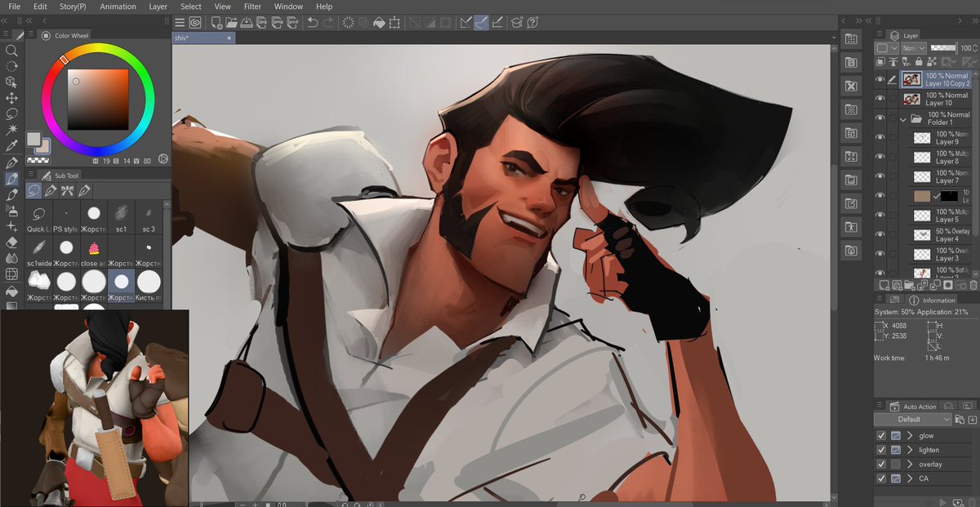
Task: Select the sc1 brush sub tool
Action: pos(121,217)
